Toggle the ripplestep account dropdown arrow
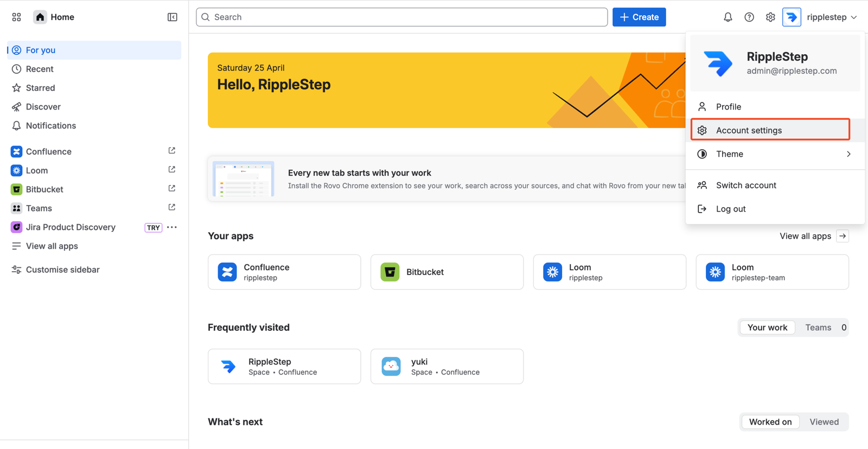The width and height of the screenshot is (868, 449). point(854,17)
